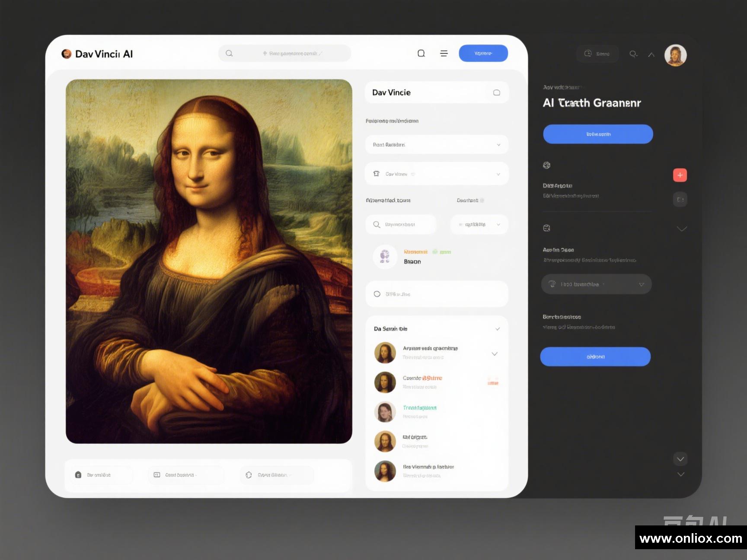Viewport: 747px width, 560px height.
Task: Click the rounded square icon in header
Action: click(421, 53)
